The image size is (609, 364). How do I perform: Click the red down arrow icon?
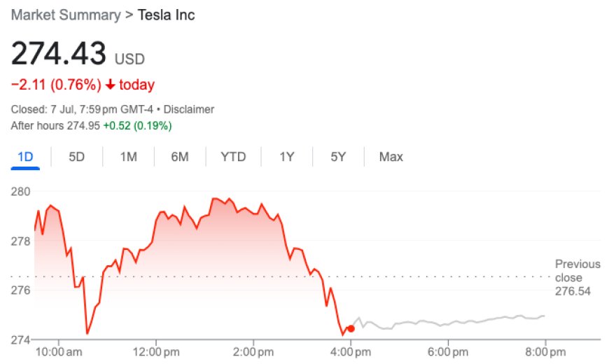(x=110, y=85)
